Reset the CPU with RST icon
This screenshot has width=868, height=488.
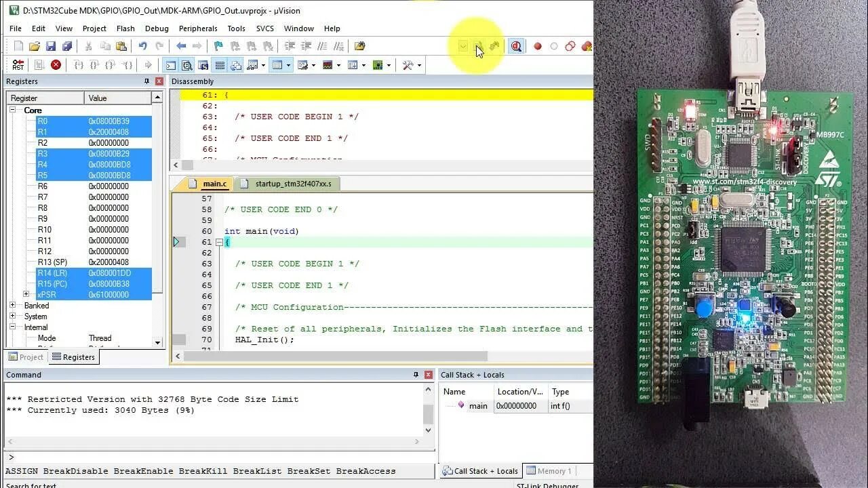point(18,65)
